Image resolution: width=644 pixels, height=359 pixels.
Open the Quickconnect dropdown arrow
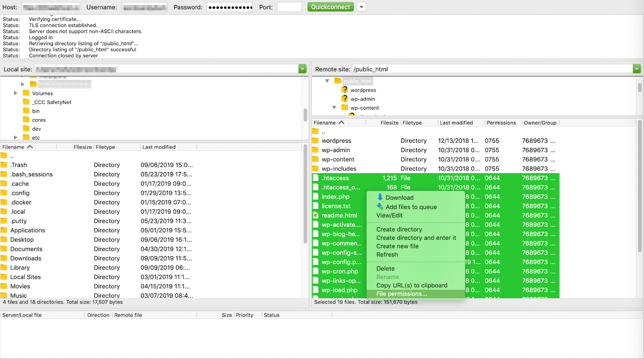pos(361,7)
